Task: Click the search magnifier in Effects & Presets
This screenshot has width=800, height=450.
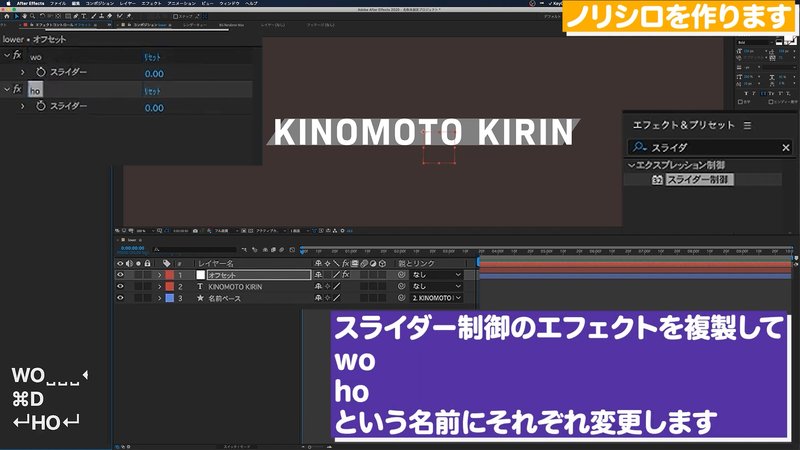Action: click(639, 147)
